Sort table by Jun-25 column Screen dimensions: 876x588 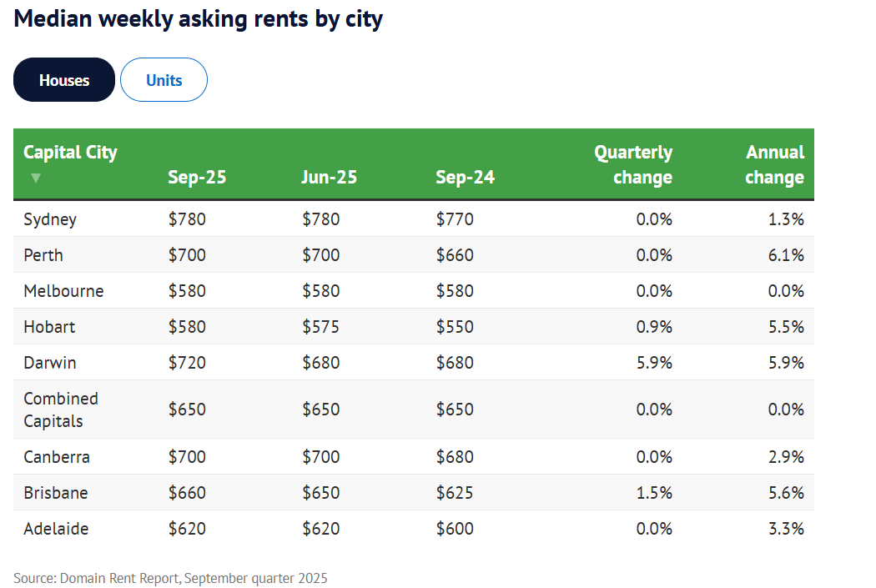pyautogui.click(x=329, y=177)
